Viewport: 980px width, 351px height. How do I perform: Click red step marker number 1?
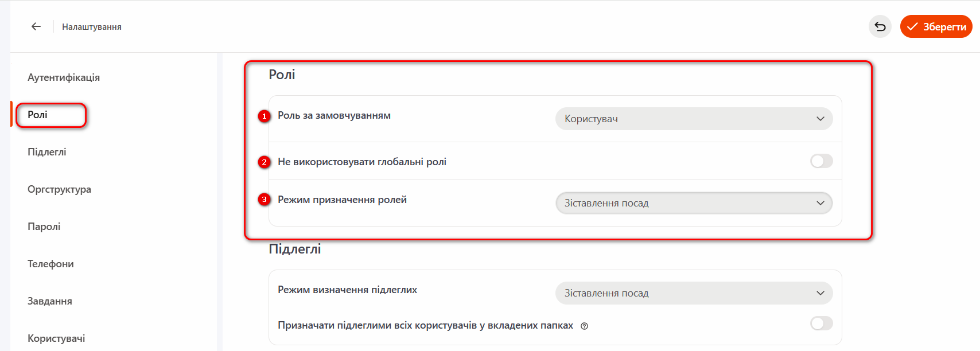coord(264,116)
